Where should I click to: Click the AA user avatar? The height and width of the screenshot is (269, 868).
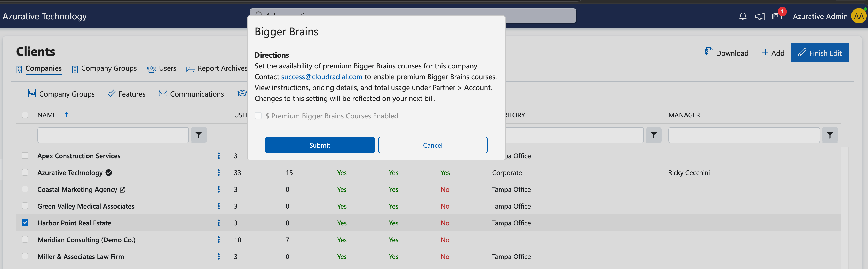(858, 16)
